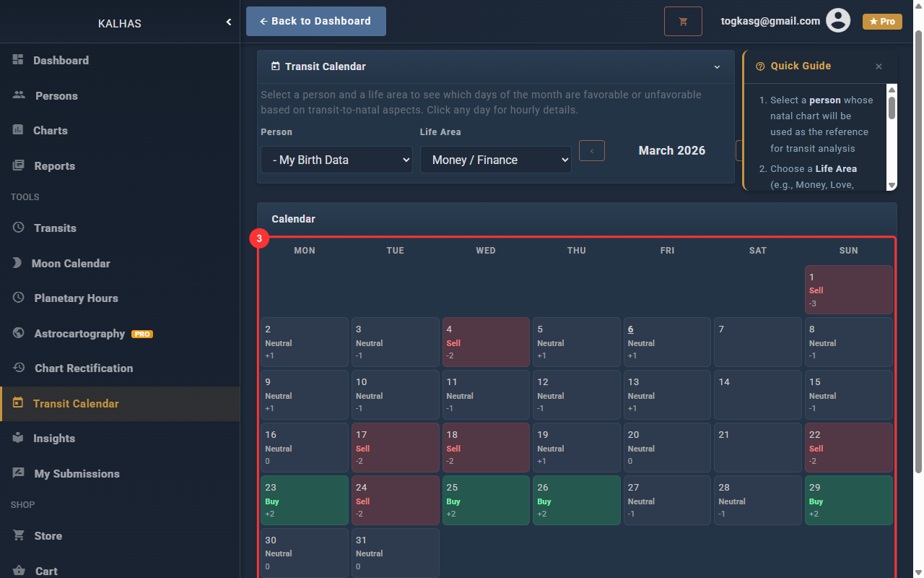Close the Quick Guide panel
Image resolution: width=924 pixels, height=578 pixels.
[x=879, y=66]
